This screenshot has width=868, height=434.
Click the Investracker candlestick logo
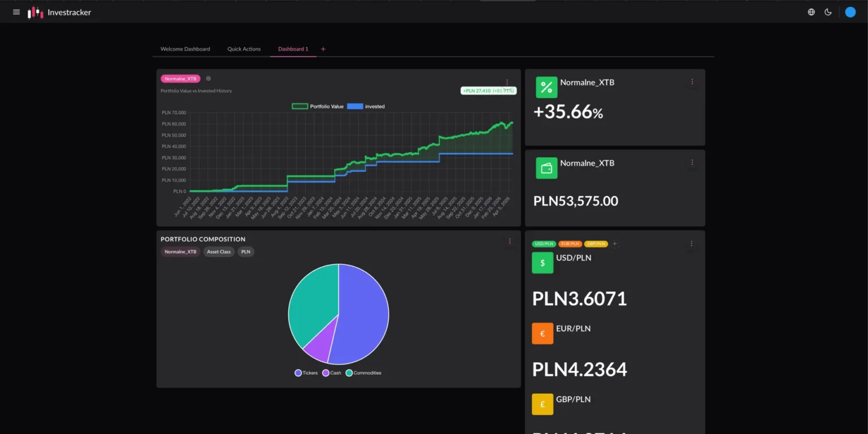click(x=36, y=12)
